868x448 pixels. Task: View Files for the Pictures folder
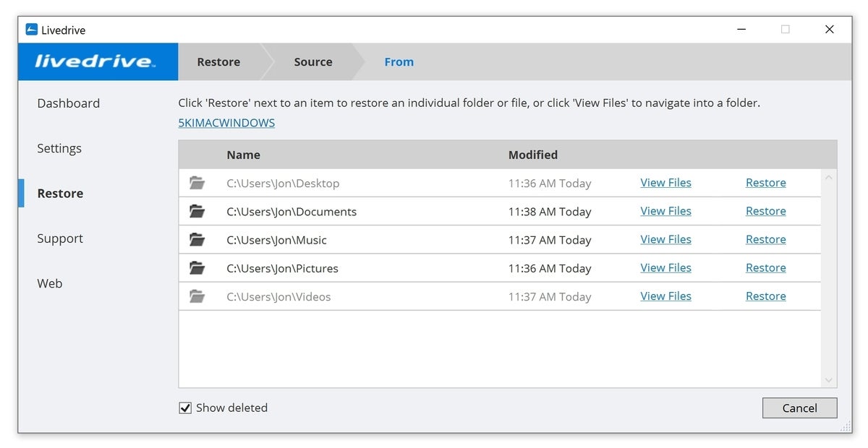665,267
